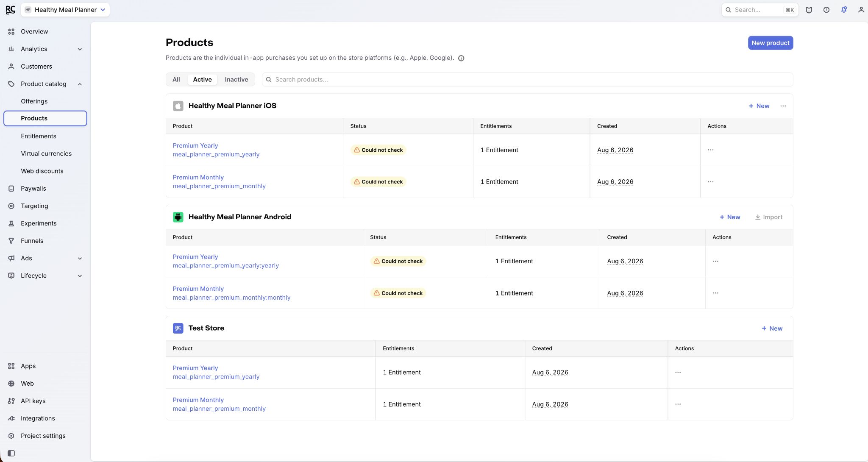Click meal_planner_premium_monthly:monthly identifier

click(231, 298)
